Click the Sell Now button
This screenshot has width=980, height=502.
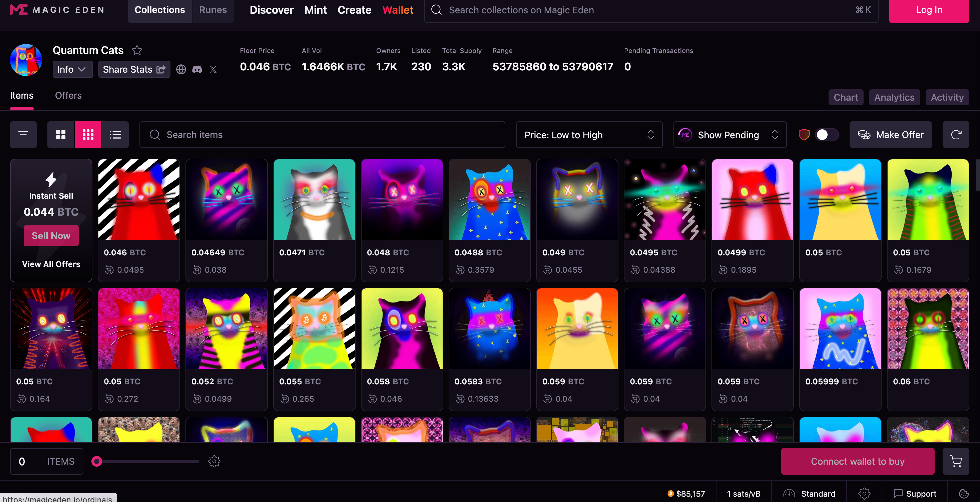tap(51, 236)
